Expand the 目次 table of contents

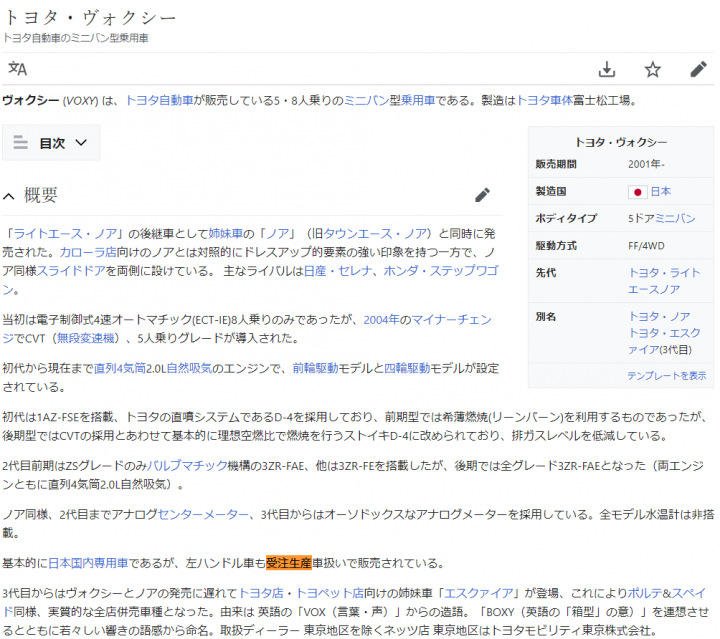[51, 143]
